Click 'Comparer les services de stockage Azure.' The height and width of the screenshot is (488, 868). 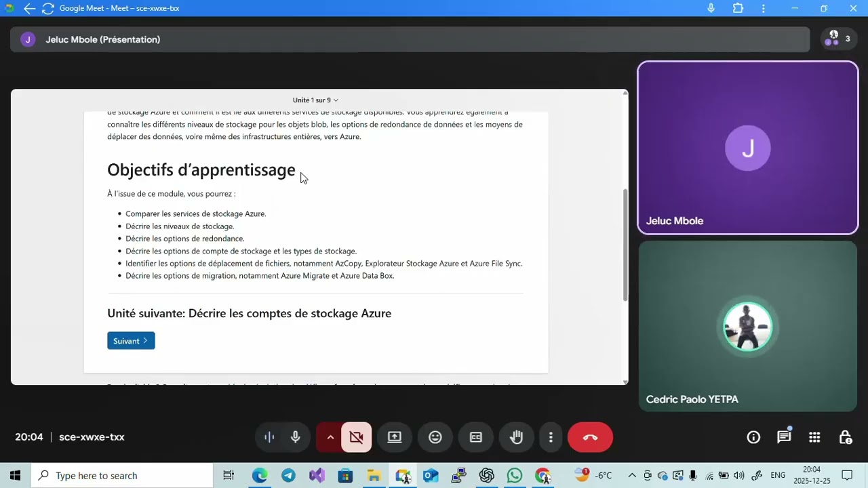(x=196, y=213)
